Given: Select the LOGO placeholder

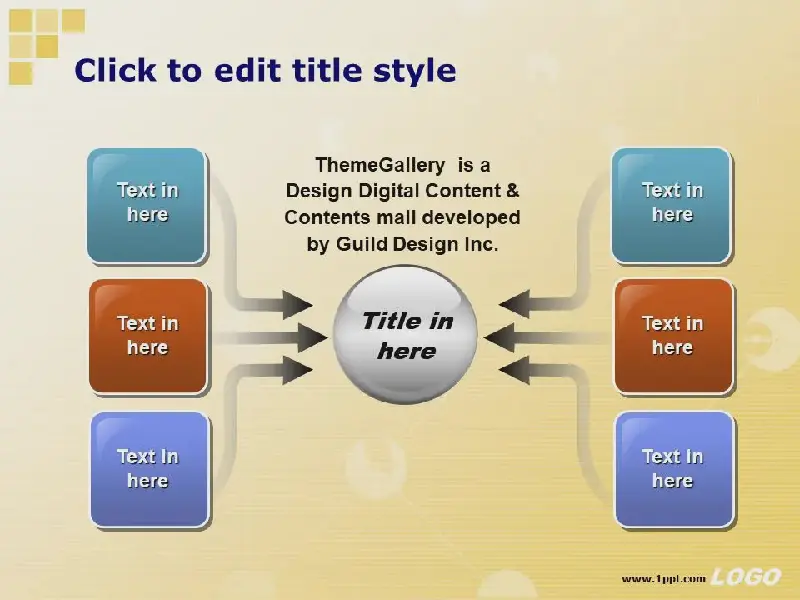Looking at the screenshot, I should [x=745, y=577].
